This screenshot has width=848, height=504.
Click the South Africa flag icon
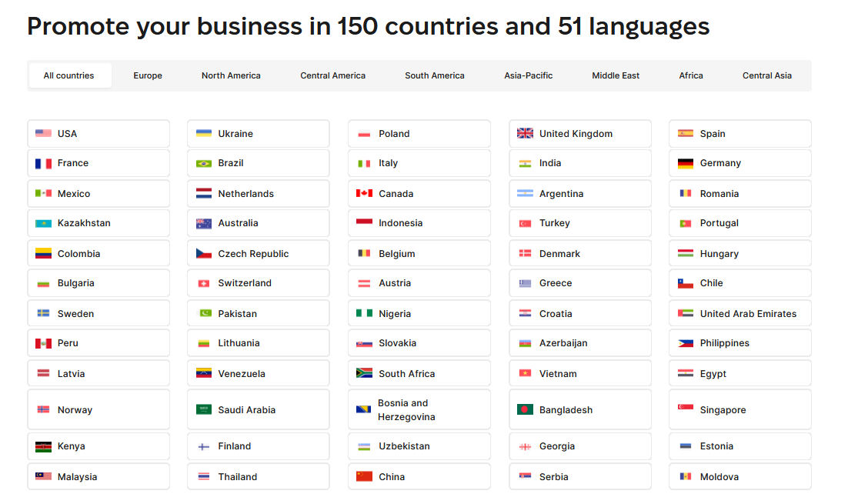tap(364, 373)
